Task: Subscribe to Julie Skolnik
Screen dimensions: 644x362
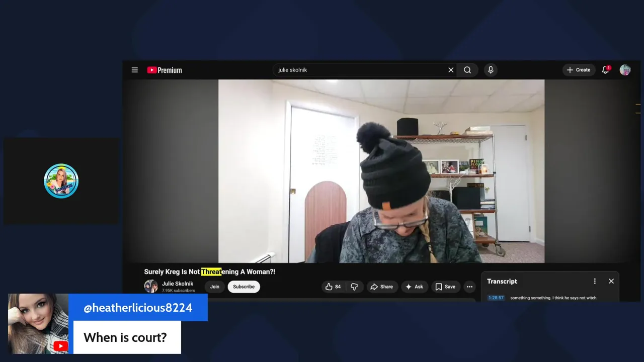Action: tap(244, 287)
